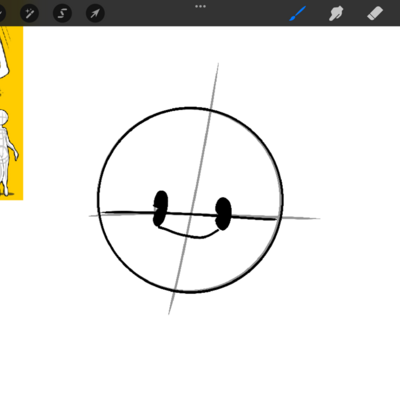Choose the blue Brush tool
400x400 pixels.
[x=297, y=14]
